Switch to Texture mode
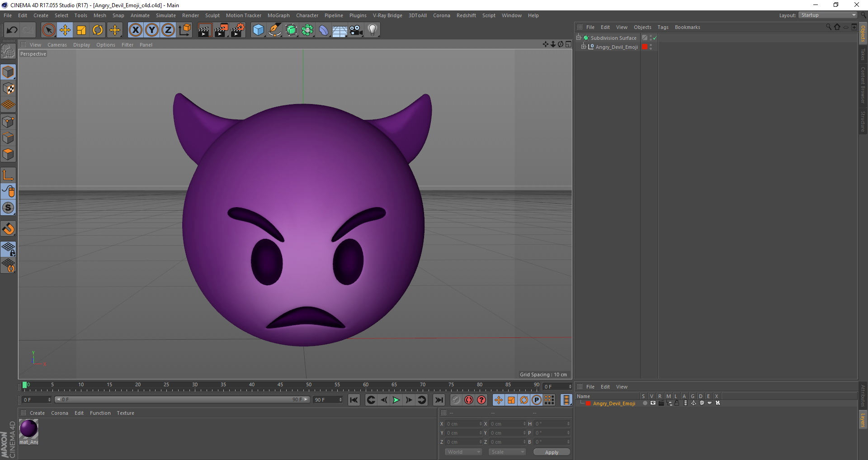 tap(8, 89)
